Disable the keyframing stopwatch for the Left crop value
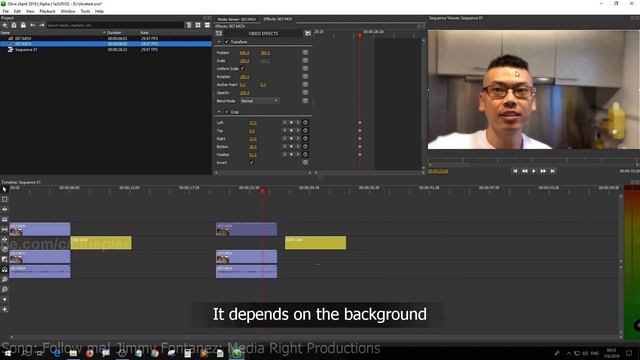Viewport: 640px width, 360px height. [x=305, y=122]
